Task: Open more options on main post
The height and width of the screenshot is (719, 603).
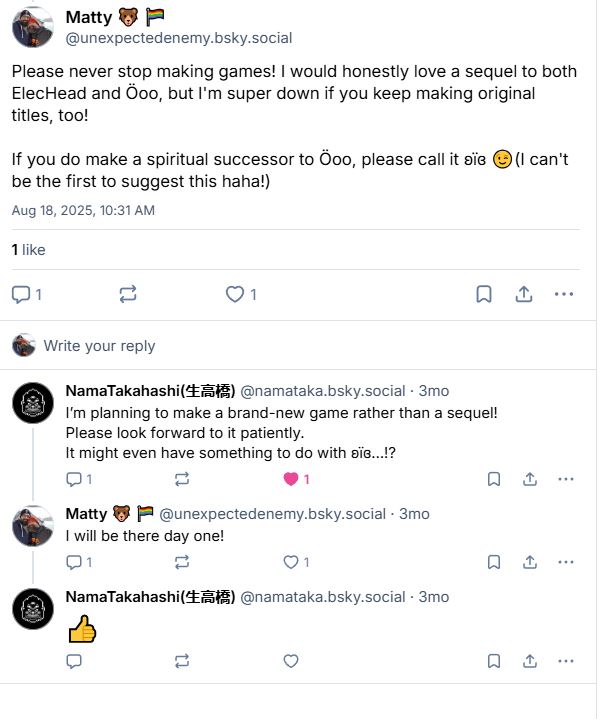Action: 564,294
